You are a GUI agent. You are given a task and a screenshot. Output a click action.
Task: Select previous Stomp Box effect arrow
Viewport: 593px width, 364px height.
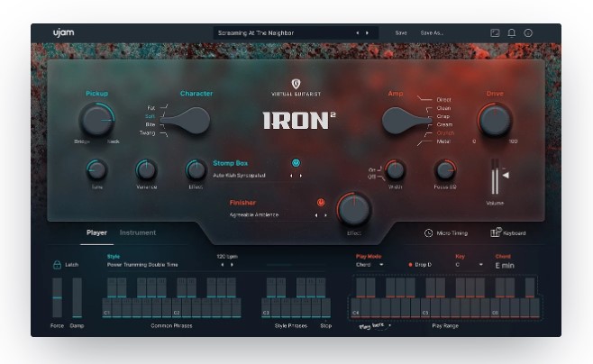click(291, 176)
